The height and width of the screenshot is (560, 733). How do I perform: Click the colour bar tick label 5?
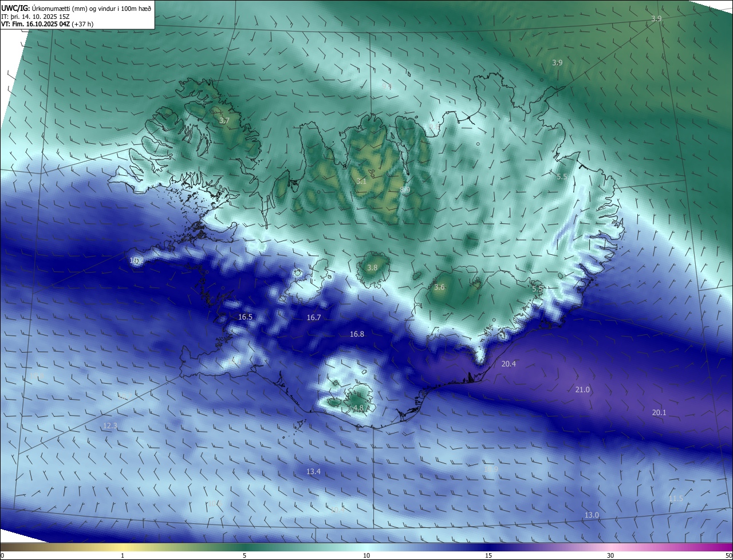pos(245,555)
